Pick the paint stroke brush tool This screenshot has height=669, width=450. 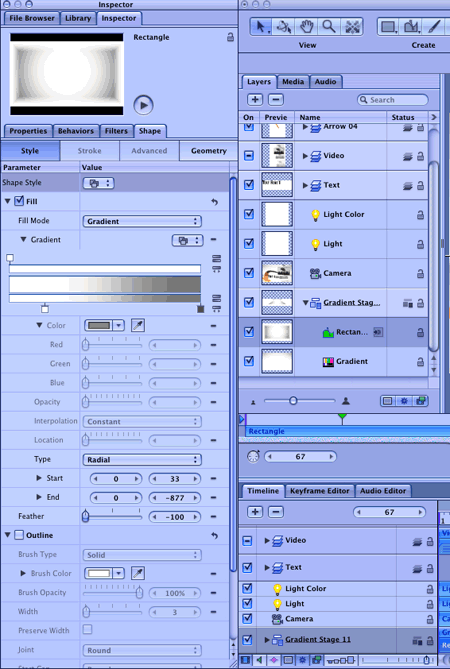click(434, 27)
